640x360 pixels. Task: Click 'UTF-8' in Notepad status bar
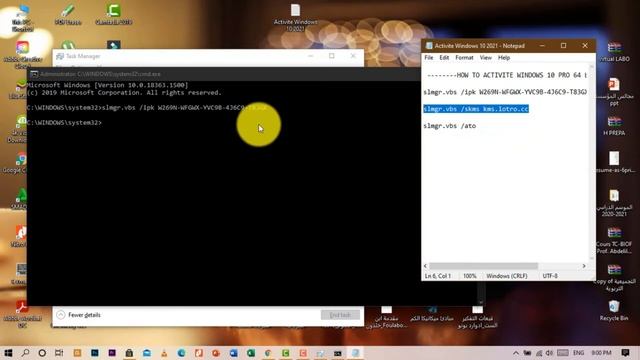[x=550, y=276]
